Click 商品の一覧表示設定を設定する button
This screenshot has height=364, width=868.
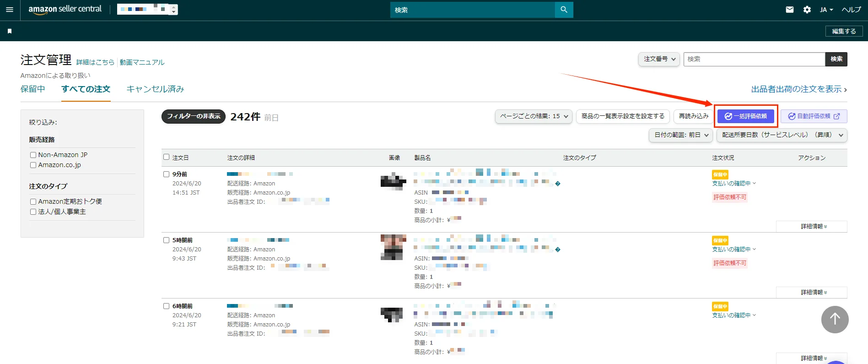pyautogui.click(x=623, y=116)
